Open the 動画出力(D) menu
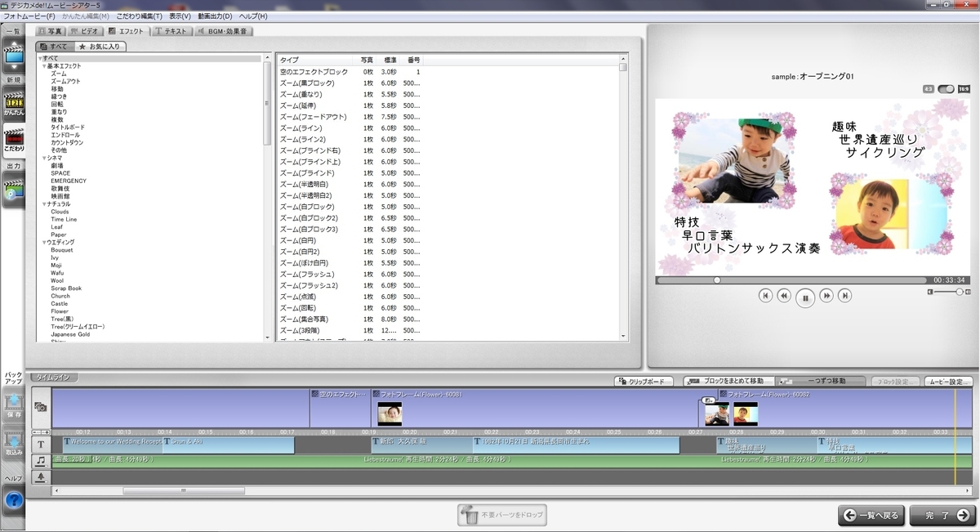The width and height of the screenshot is (980, 532). [x=215, y=16]
